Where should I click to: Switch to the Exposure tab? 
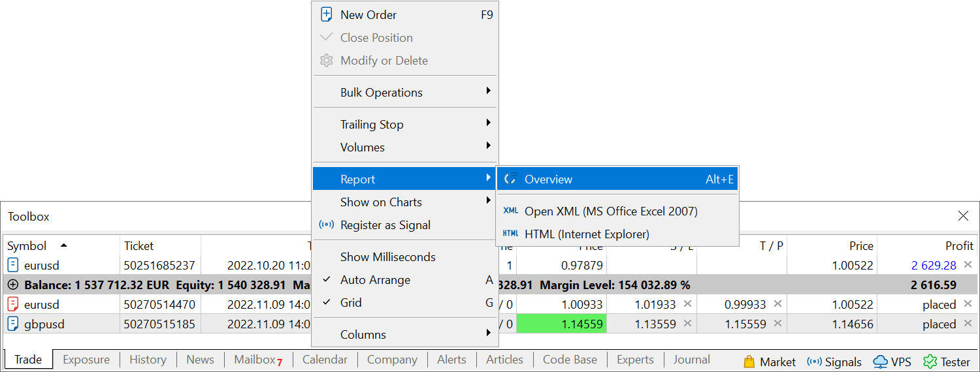click(x=87, y=360)
